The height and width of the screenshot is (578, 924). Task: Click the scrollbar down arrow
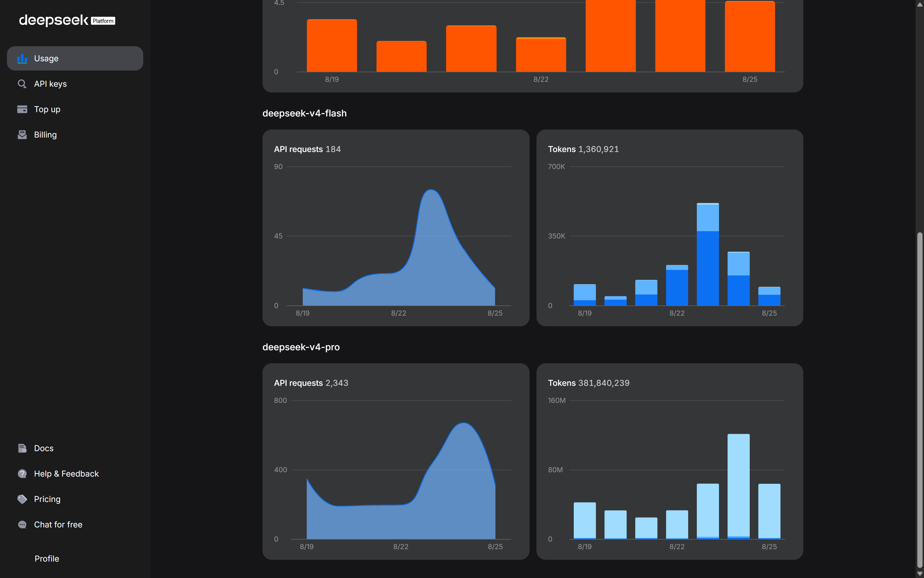click(x=920, y=573)
